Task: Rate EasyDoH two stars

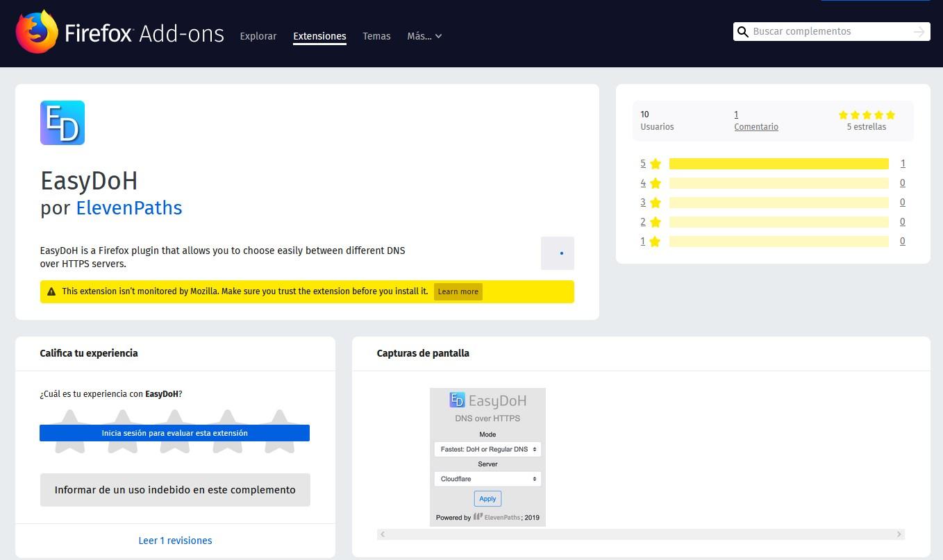Action: point(122,432)
